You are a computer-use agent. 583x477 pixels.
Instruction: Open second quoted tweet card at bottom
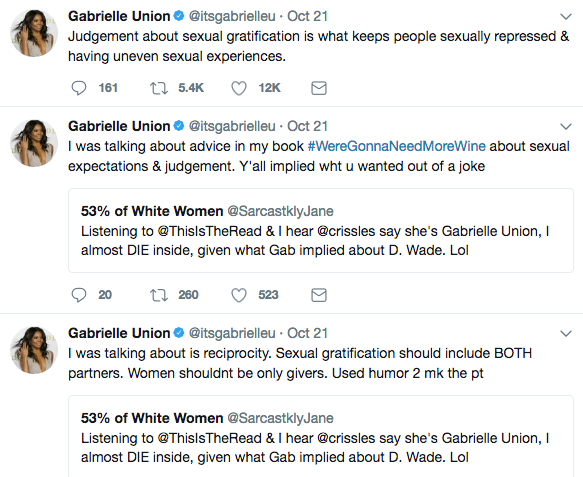(x=321, y=436)
